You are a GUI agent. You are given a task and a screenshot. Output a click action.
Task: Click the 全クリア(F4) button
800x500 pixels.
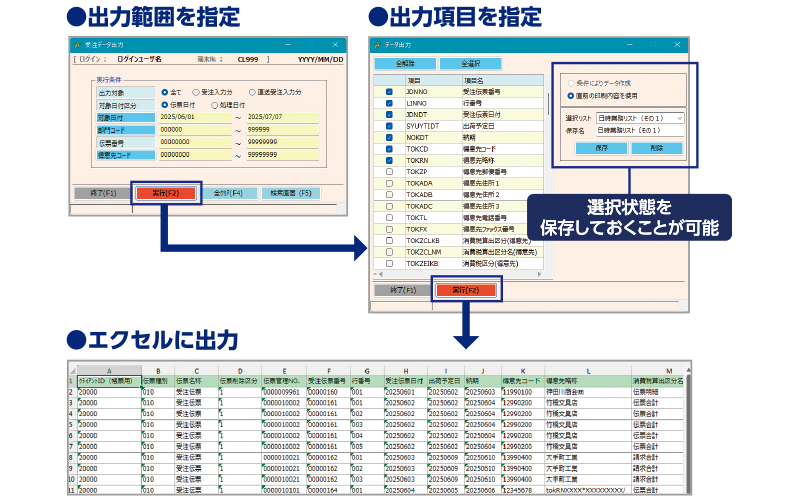pos(228,193)
